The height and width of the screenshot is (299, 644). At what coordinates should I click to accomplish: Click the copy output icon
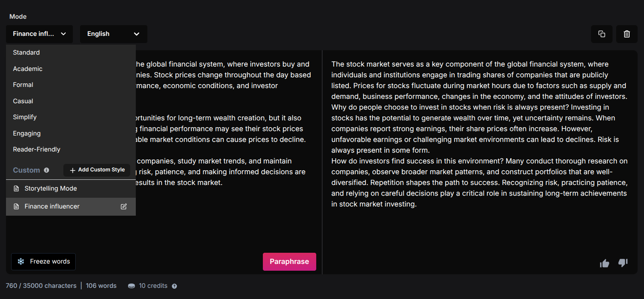pos(601,34)
